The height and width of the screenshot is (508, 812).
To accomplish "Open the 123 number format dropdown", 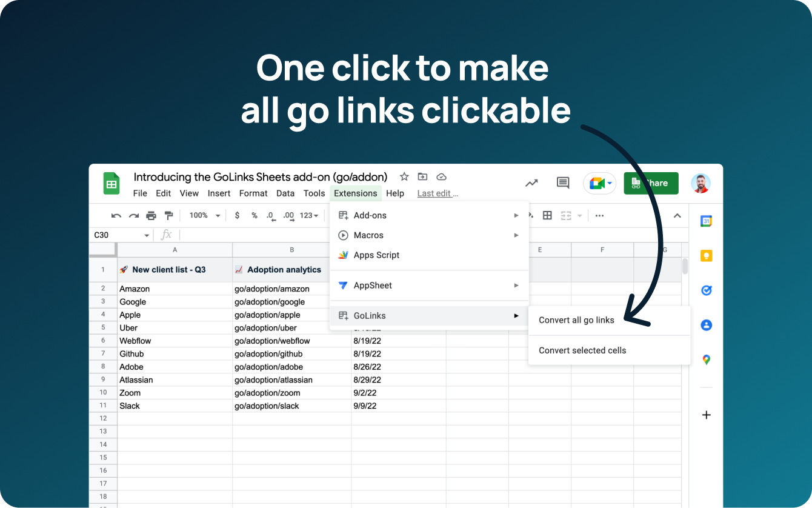I will coord(308,215).
